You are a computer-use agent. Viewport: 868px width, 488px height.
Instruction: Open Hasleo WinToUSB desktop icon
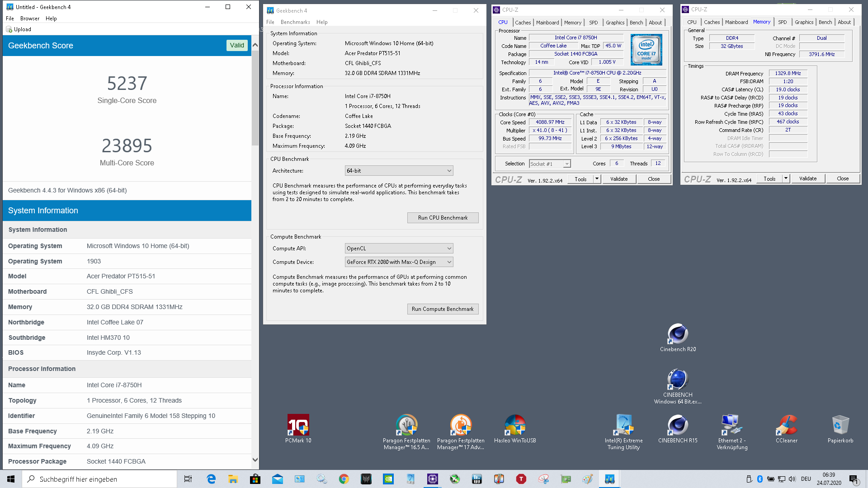(515, 428)
